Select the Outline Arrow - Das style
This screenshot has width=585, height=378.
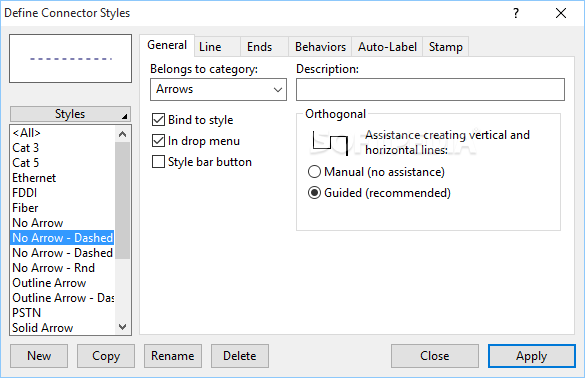pos(62,298)
